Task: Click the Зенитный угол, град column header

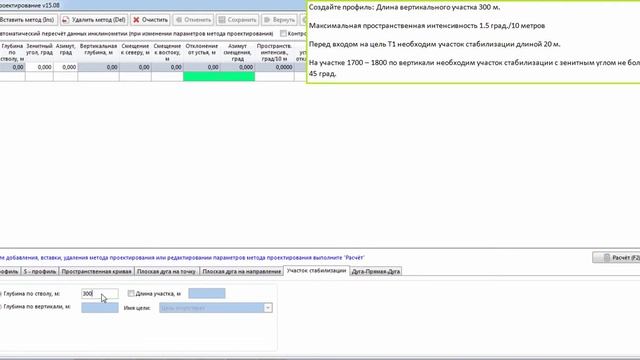Action: pyautogui.click(x=39, y=52)
